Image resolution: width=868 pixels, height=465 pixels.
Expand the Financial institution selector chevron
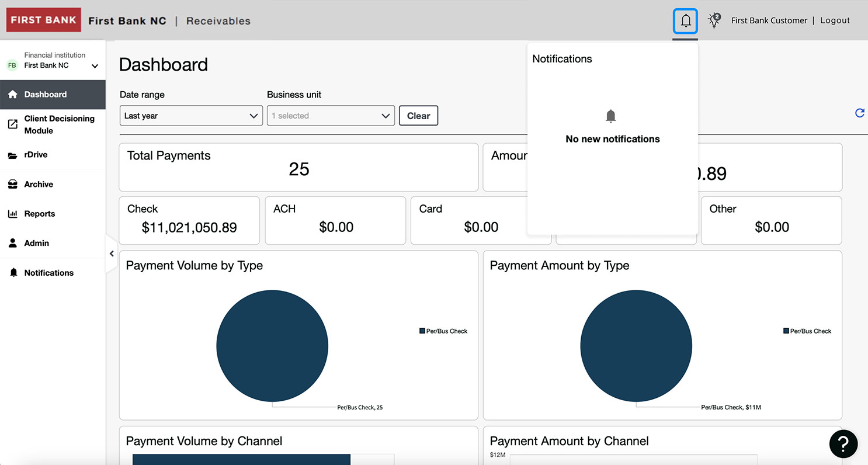[x=95, y=66]
